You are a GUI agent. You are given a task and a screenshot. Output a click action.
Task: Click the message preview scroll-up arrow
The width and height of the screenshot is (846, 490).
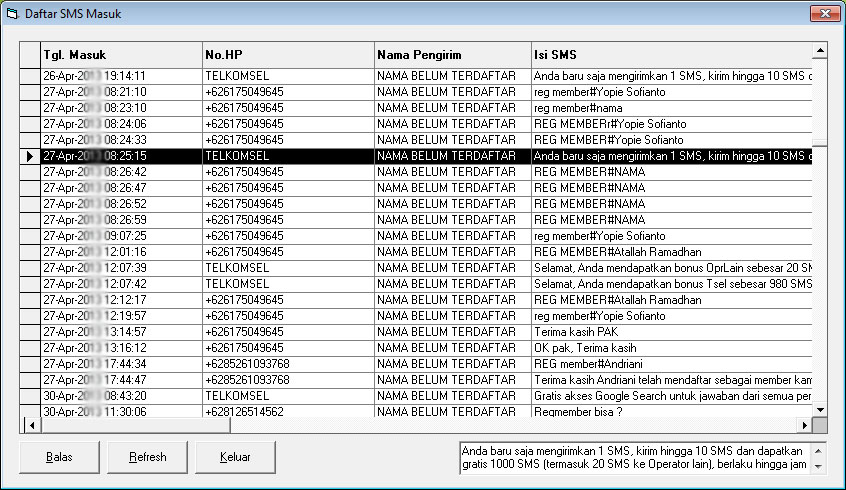pos(820,450)
